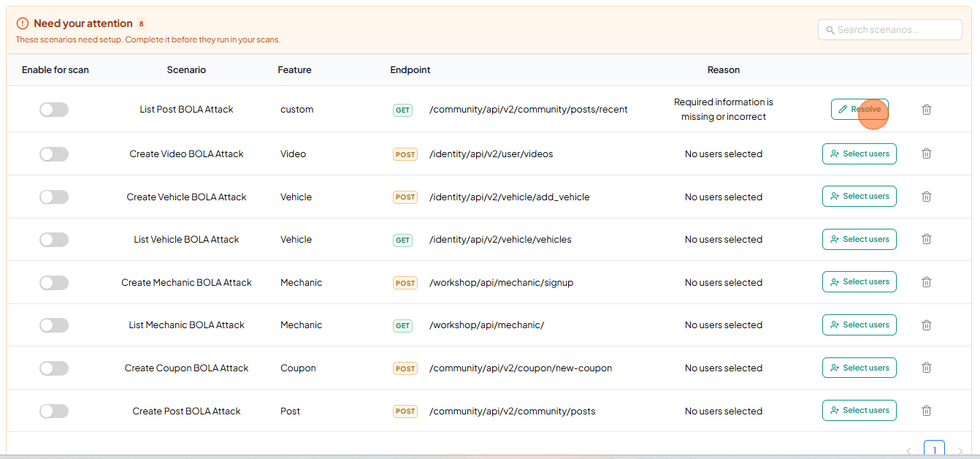Delete the Create Post BOLA Attack scenario

tap(926, 411)
